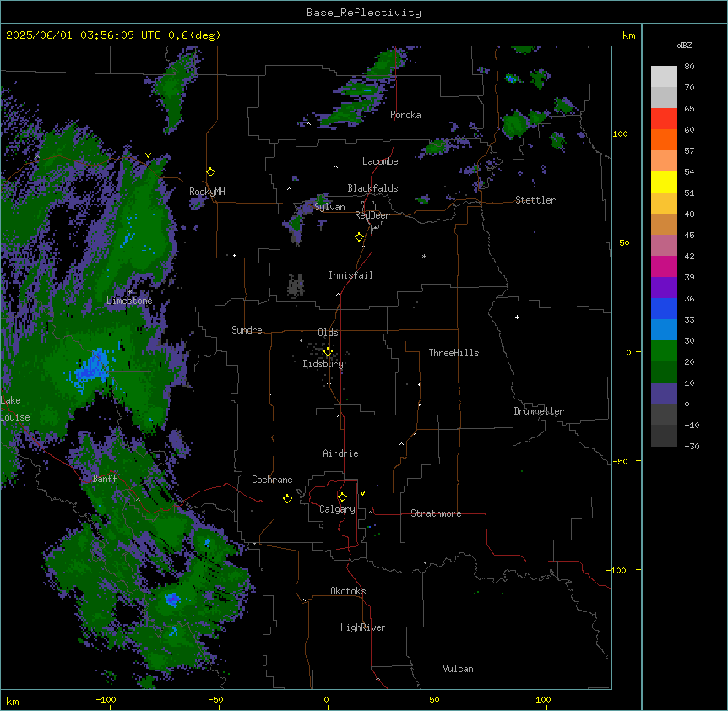Click the Cochrane city label
The image size is (728, 711).
pos(272,480)
